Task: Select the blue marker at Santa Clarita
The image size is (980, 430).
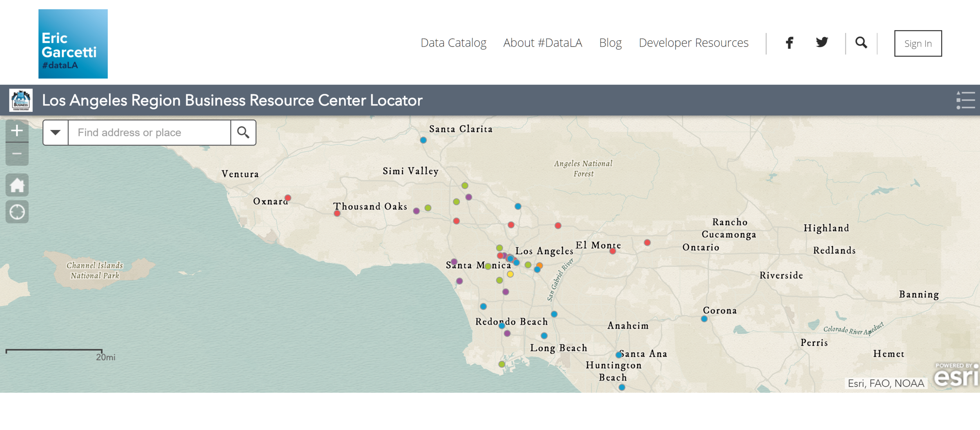Action: [423, 140]
